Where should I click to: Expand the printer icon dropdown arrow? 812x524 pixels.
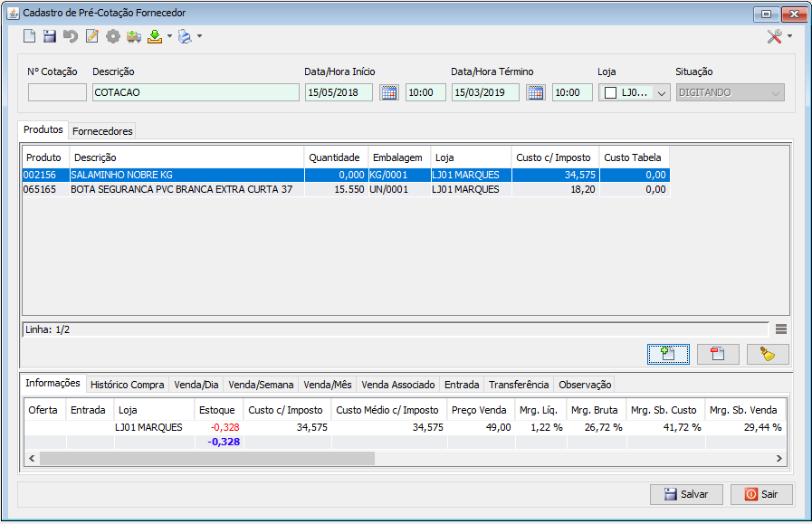point(199,36)
